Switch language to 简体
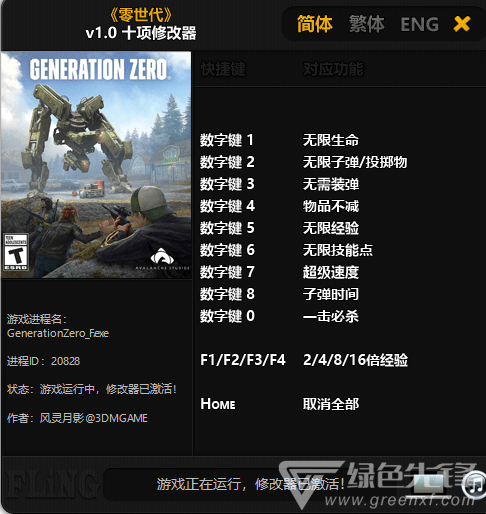This screenshot has width=486, height=514. coord(315,24)
